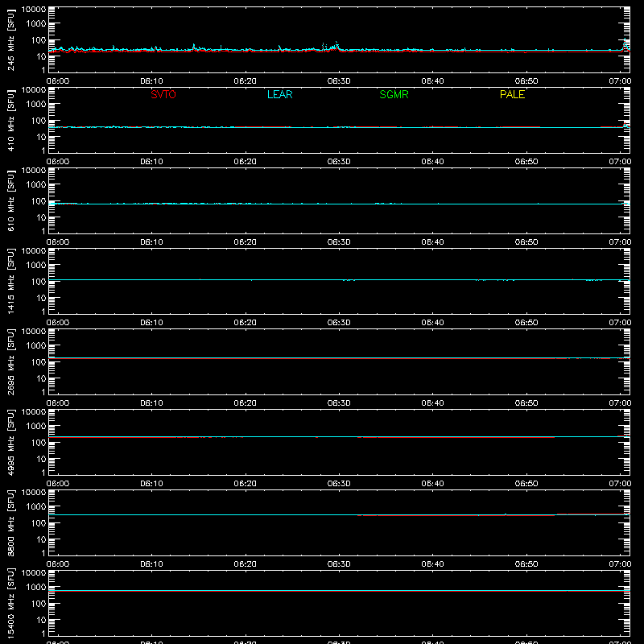Image resolution: width=644 pixels, height=644 pixels.
Task: Click the 10 y-axis label of 1415 MHz plot
Action: click(x=41, y=298)
